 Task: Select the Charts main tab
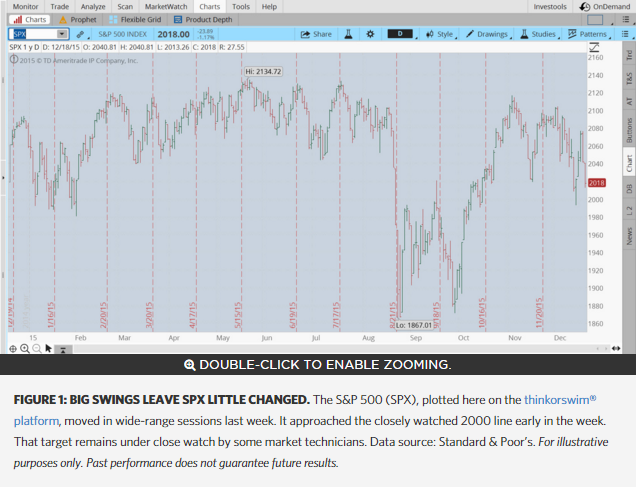pos(209,7)
